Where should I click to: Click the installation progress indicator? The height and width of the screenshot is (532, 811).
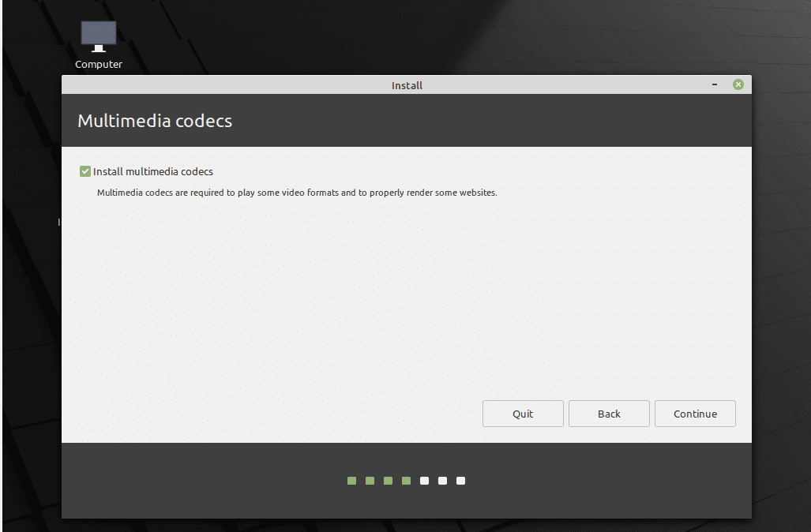point(405,480)
